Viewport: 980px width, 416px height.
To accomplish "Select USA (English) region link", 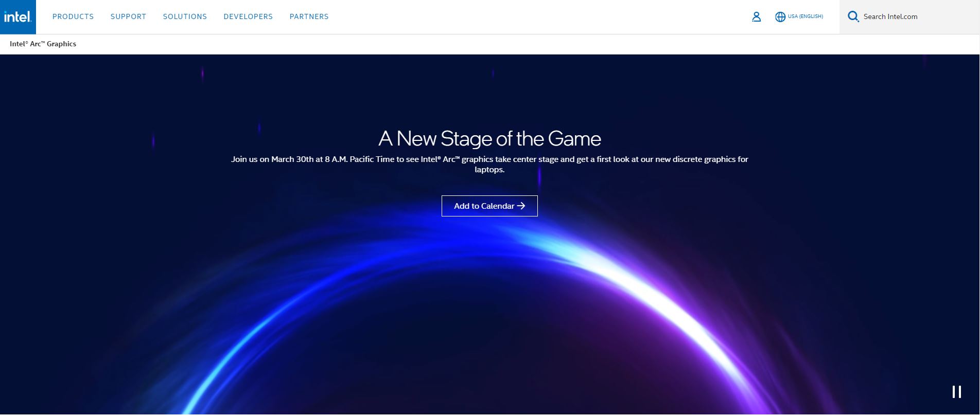I will [x=806, y=16].
